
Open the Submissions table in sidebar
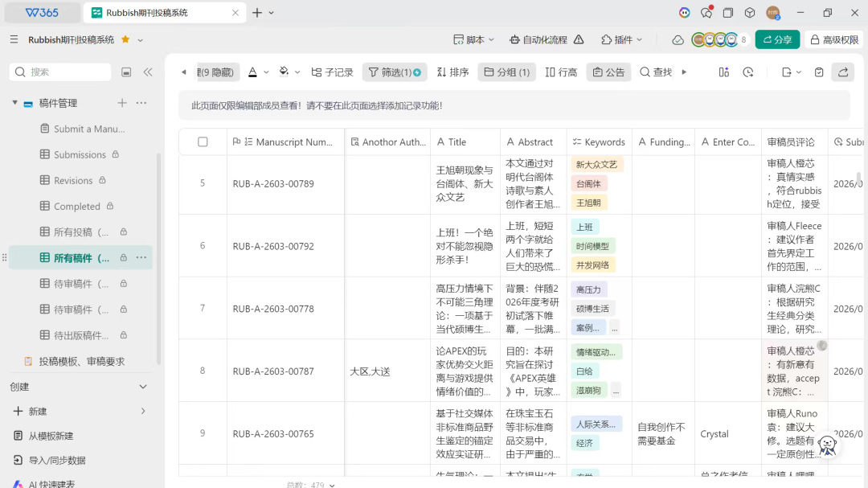click(80, 154)
